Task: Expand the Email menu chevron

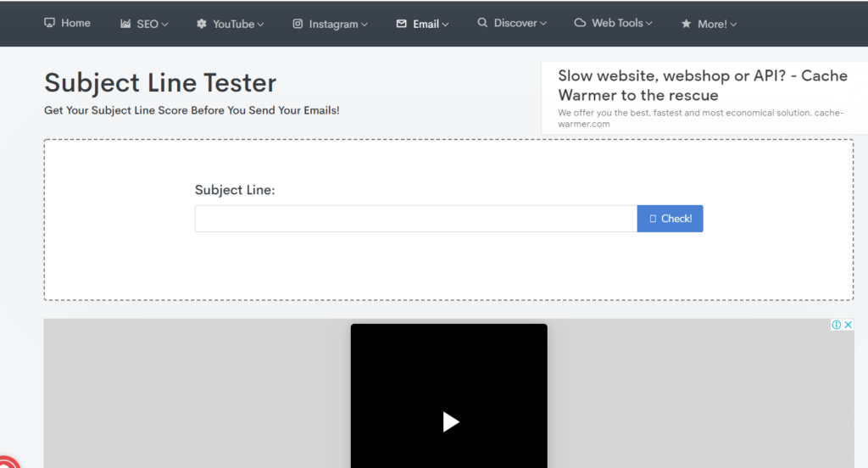Action: [x=445, y=25]
